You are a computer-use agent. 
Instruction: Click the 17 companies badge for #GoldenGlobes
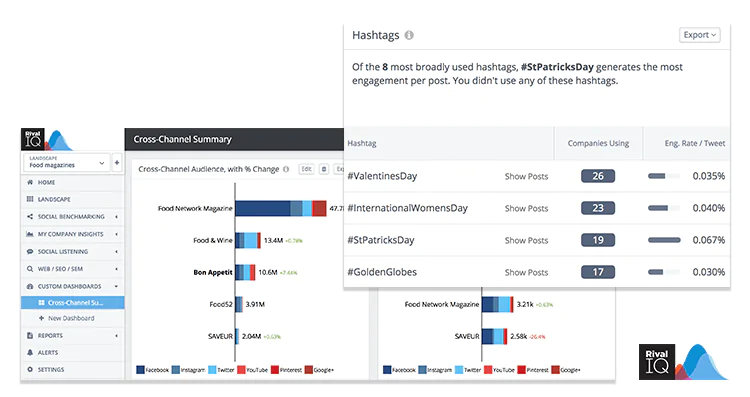(x=598, y=272)
